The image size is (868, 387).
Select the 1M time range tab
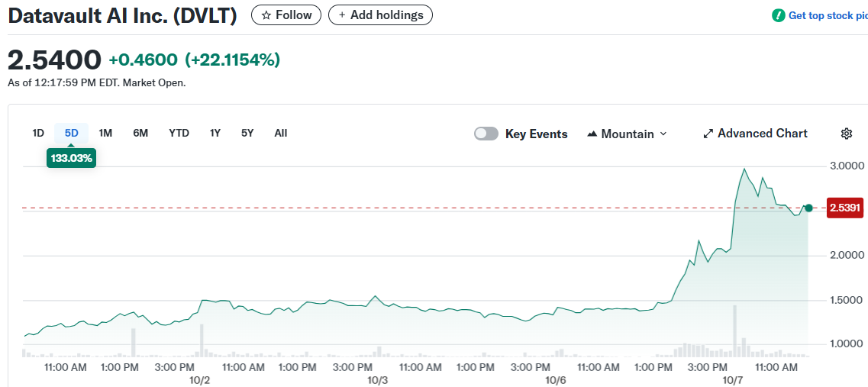tap(105, 133)
